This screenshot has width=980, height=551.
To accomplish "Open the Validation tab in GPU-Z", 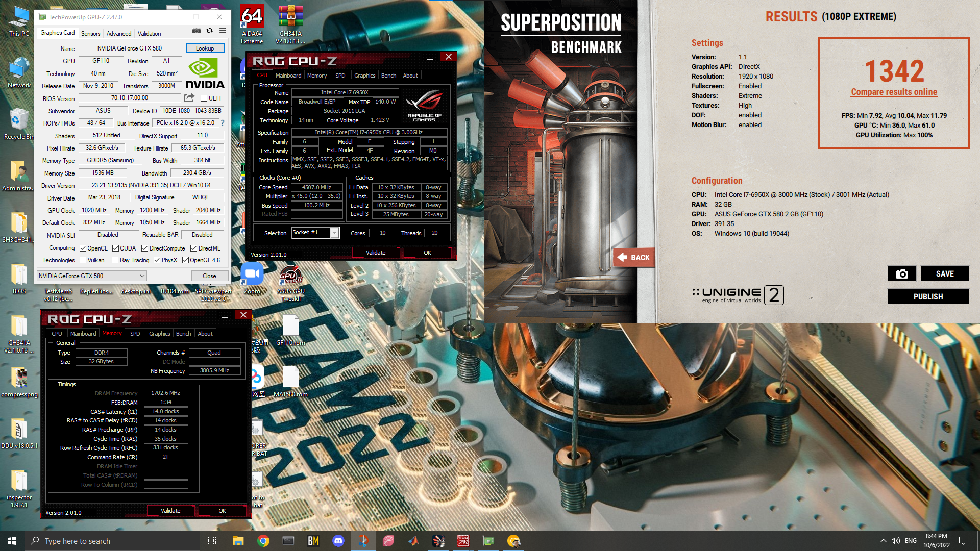I will click(149, 34).
